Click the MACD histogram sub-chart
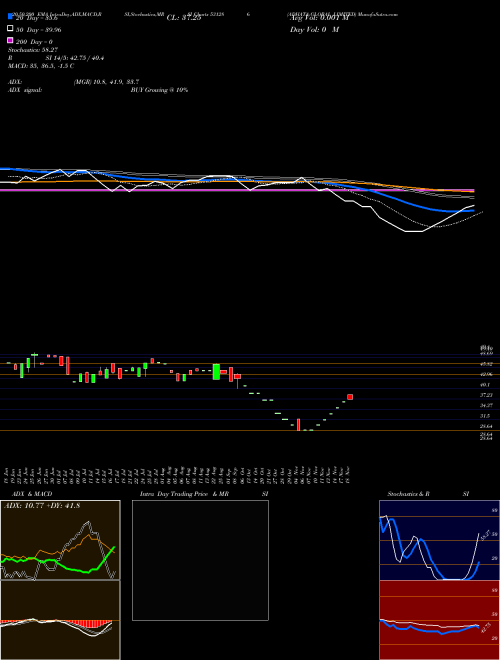This screenshot has width=500, height=660. (x=60, y=620)
